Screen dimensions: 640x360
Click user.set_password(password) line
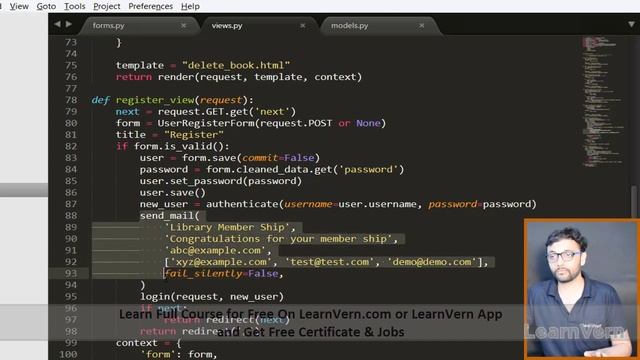coord(221,181)
